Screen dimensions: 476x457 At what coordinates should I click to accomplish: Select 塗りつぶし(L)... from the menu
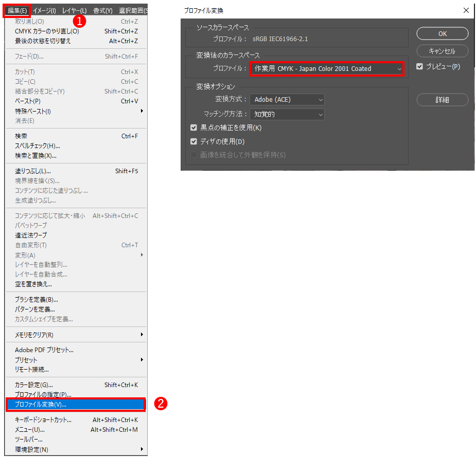point(33,171)
